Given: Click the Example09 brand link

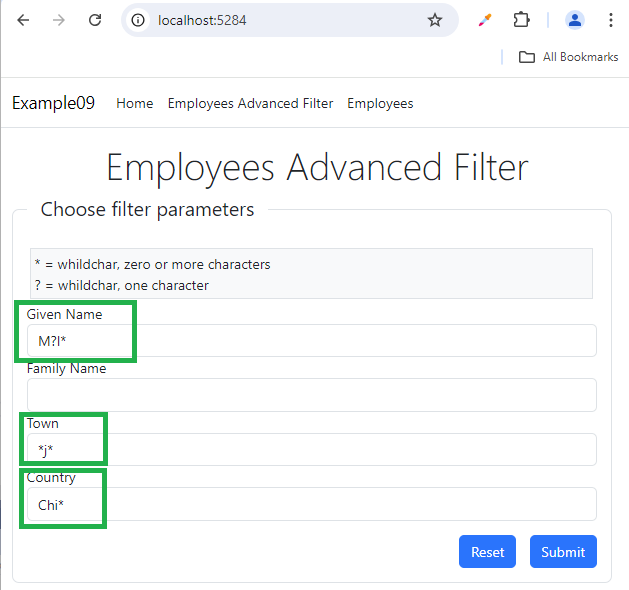Looking at the screenshot, I should click(53, 103).
